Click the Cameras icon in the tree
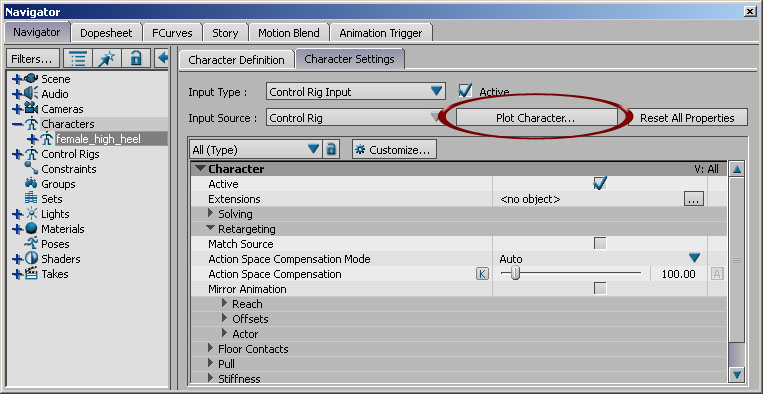763x394 pixels. (31, 108)
